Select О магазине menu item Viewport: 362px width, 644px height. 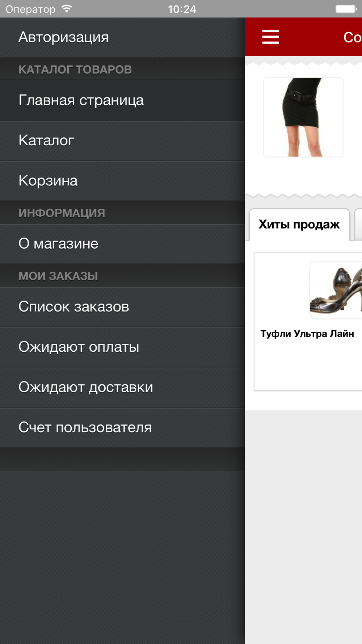(122, 244)
